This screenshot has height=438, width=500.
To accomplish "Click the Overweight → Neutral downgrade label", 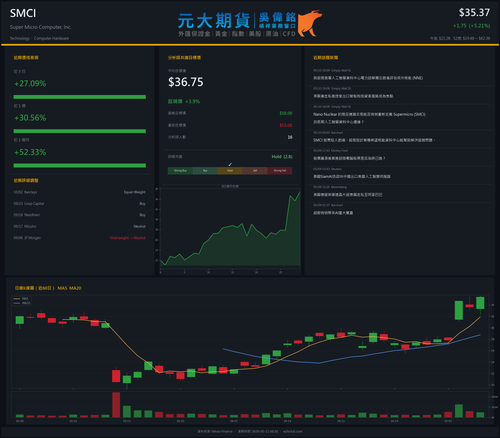I will click(x=128, y=238).
